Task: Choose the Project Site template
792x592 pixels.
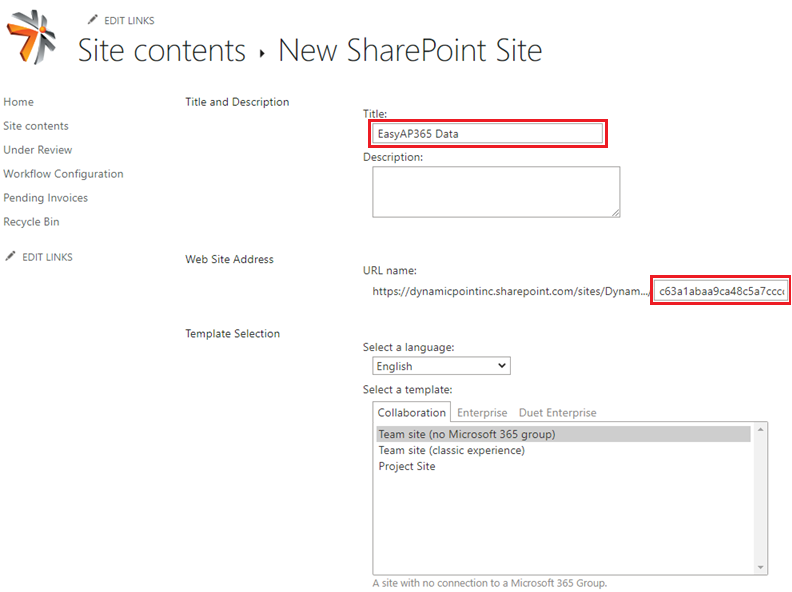Action: [x=407, y=466]
